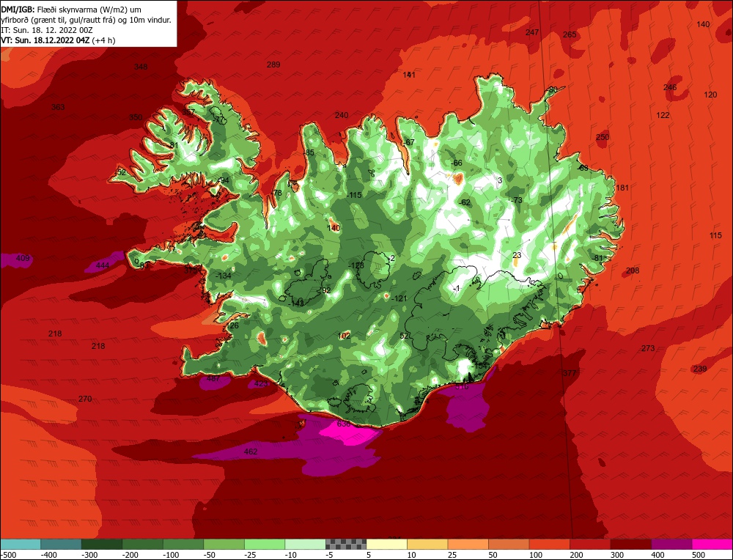Click the light teal -500 to -400 swatch
733x560 pixels.
pos(21,544)
